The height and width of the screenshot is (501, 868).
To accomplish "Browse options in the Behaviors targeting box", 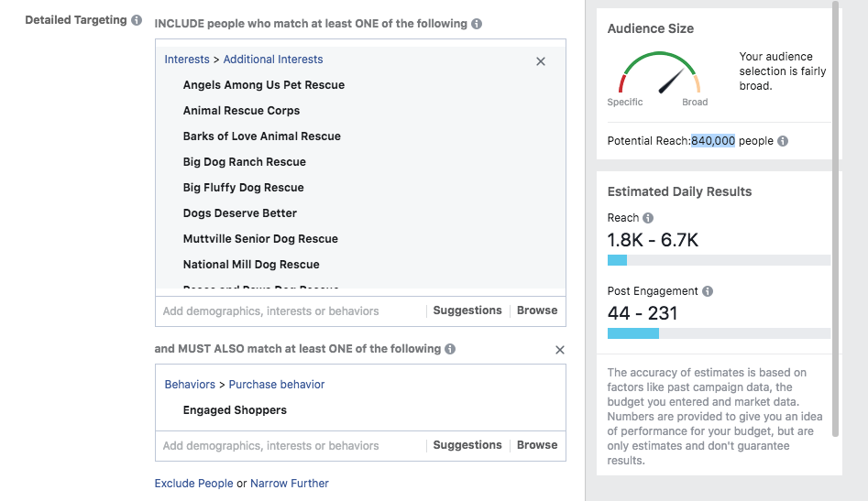I will pyautogui.click(x=537, y=445).
